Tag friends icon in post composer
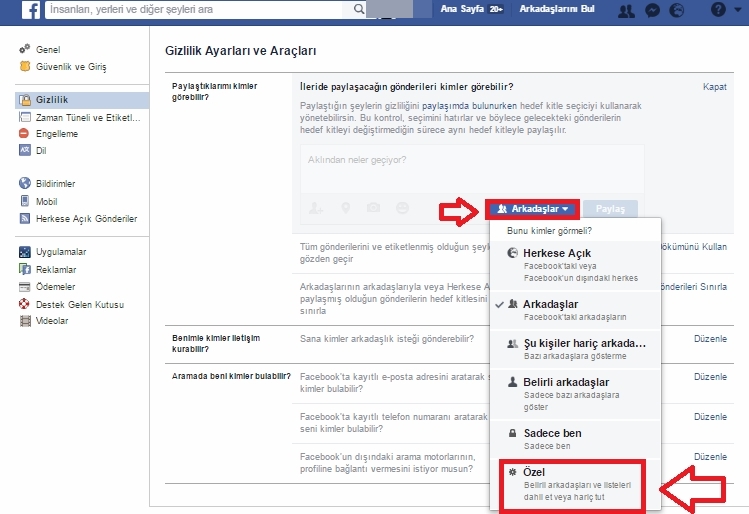Image resolution: width=749 pixels, height=514 pixels. coord(315,208)
